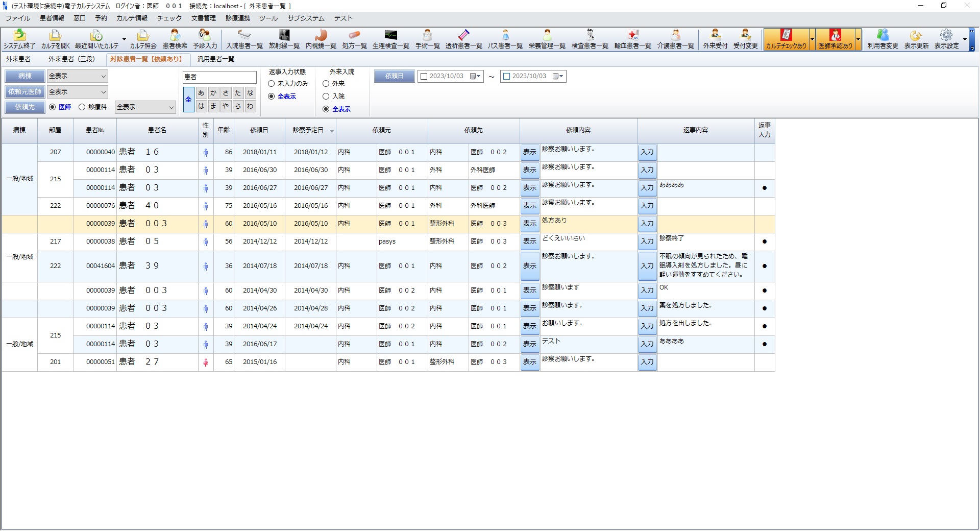This screenshot has width=980, height=531.
Task: Expand the 病棟 dropdown
Action: click(103, 76)
